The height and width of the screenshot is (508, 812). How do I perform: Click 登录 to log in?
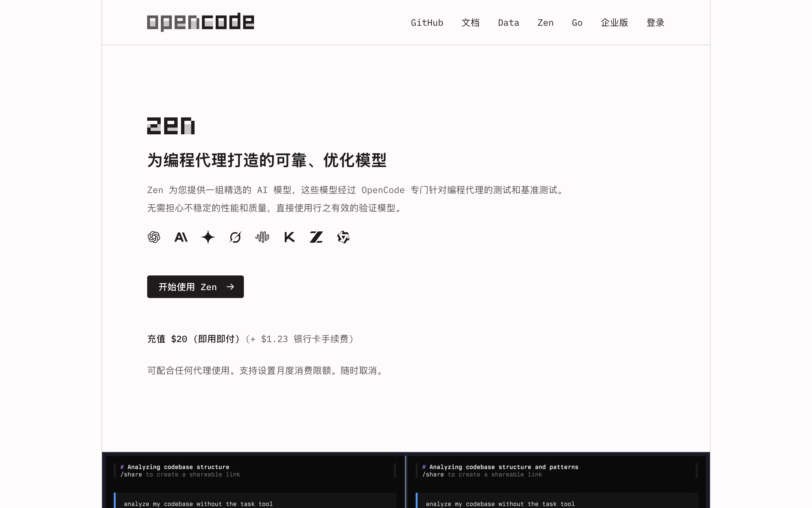pyautogui.click(x=655, y=23)
